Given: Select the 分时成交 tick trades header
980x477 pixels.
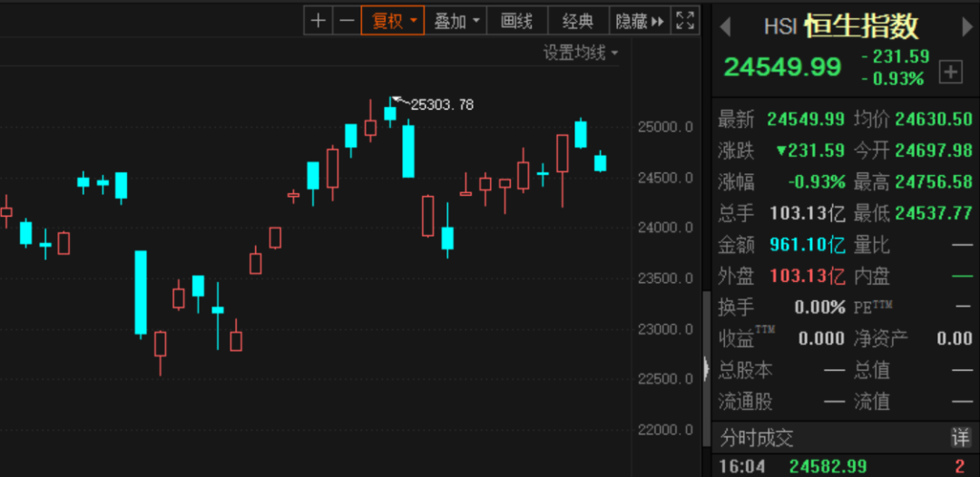Looking at the screenshot, I should point(757,439).
